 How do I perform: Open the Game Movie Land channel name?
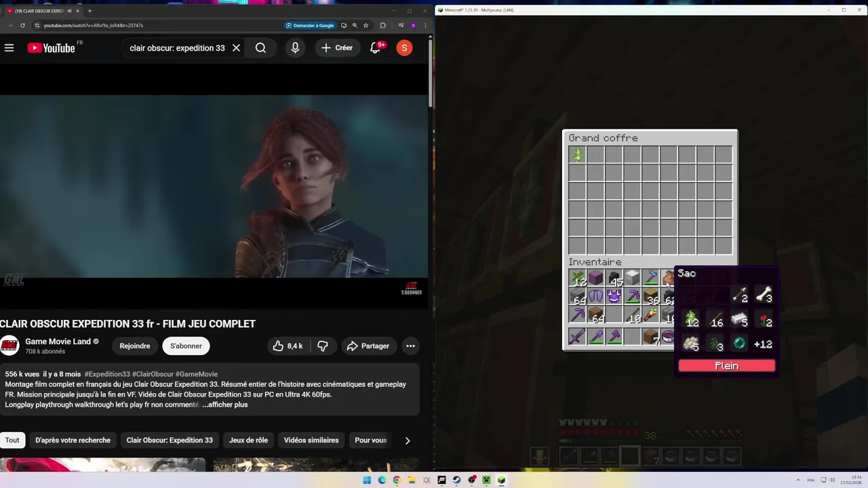tap(58, 342)
